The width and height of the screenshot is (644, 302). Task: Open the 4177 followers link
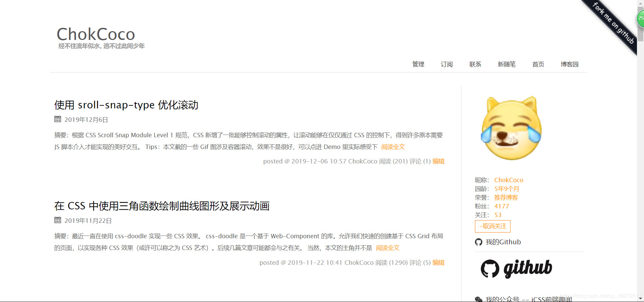(501, 206)
